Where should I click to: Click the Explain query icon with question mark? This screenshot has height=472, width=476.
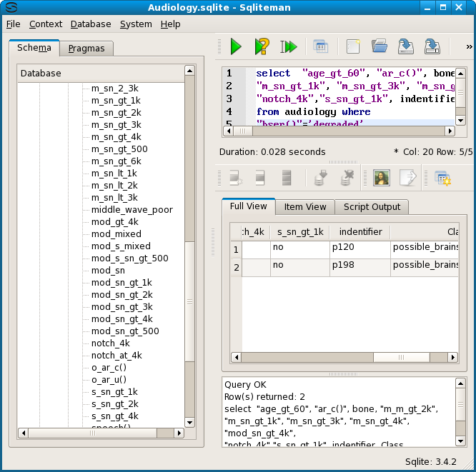[262, 47]
